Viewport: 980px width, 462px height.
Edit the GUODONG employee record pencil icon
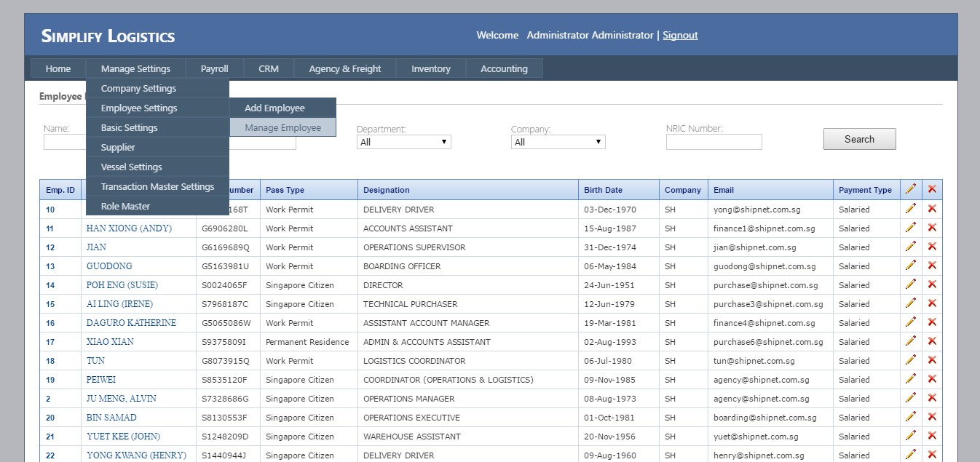(x=910, y=266)
